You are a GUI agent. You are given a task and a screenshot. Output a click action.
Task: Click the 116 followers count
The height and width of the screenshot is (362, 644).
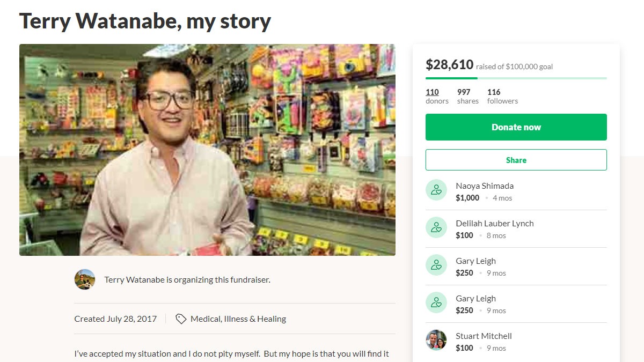[494, 92]
